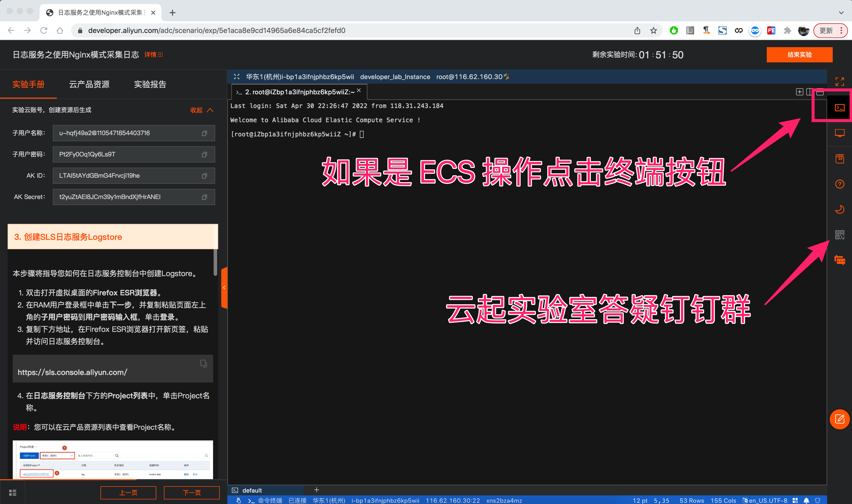Screen dimensions: 852x504
Task: Open the terminal icon in the right sidebar
Action: click(x=839, y=108)
